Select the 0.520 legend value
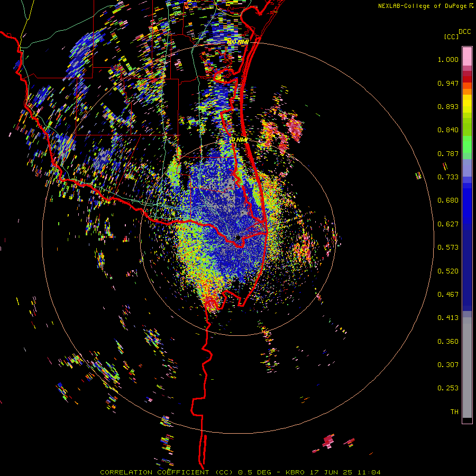The image size is (476, 476). coord(448,271)
